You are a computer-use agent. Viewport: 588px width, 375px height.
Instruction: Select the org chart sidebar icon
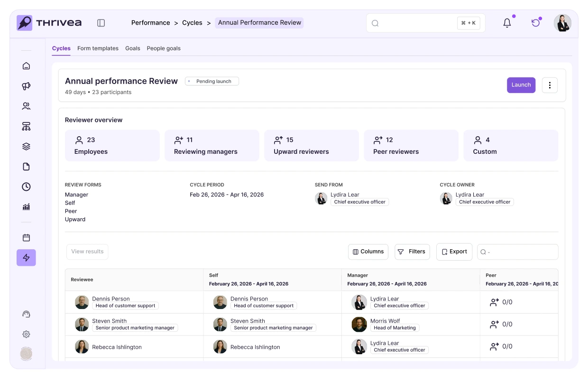[x=26, y=126]
